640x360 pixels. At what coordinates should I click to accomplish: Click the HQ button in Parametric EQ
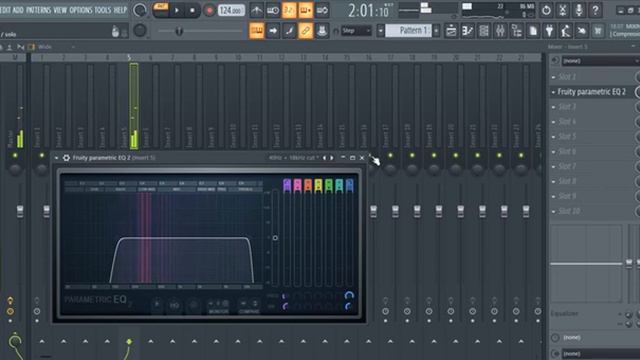click(174, 305)
